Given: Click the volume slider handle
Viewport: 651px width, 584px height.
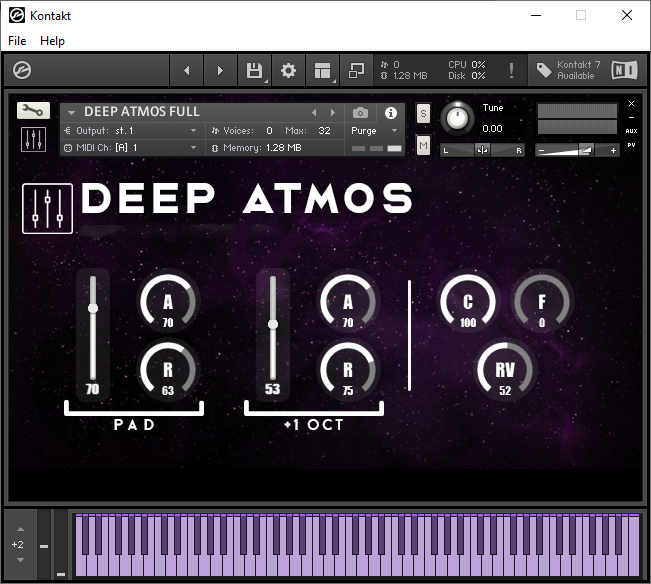Looking at the screenshot, I should pyautogui.click(x=586, y=150).
